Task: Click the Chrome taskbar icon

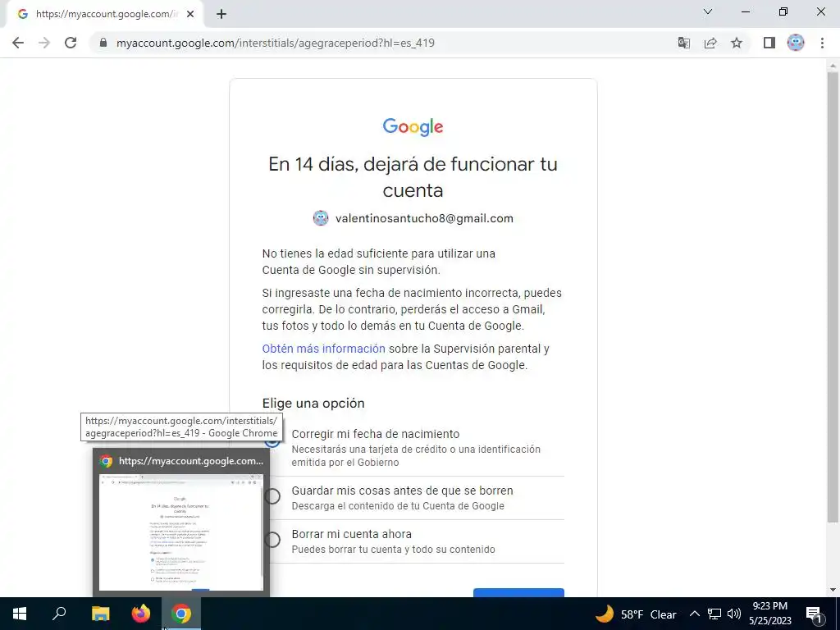Action: point(181,614)
